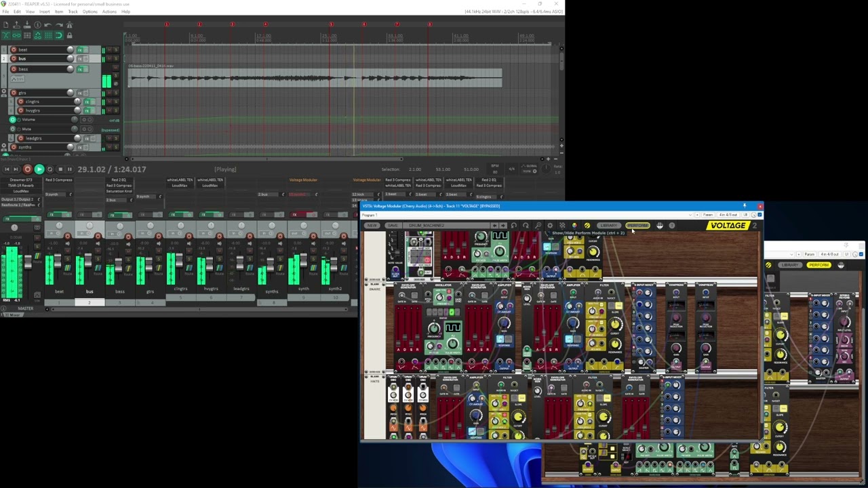
Task: Toggle the envelope points move icon
Action: (37, 35)
